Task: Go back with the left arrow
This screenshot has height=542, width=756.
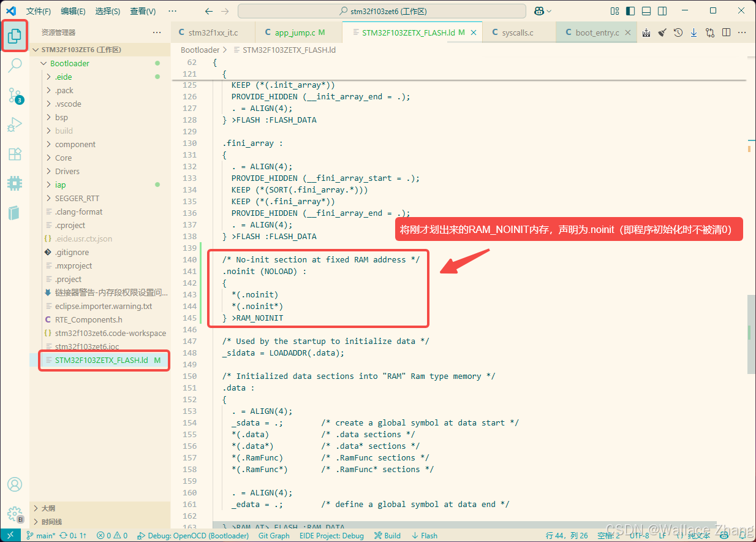Action: coord(209,11)
